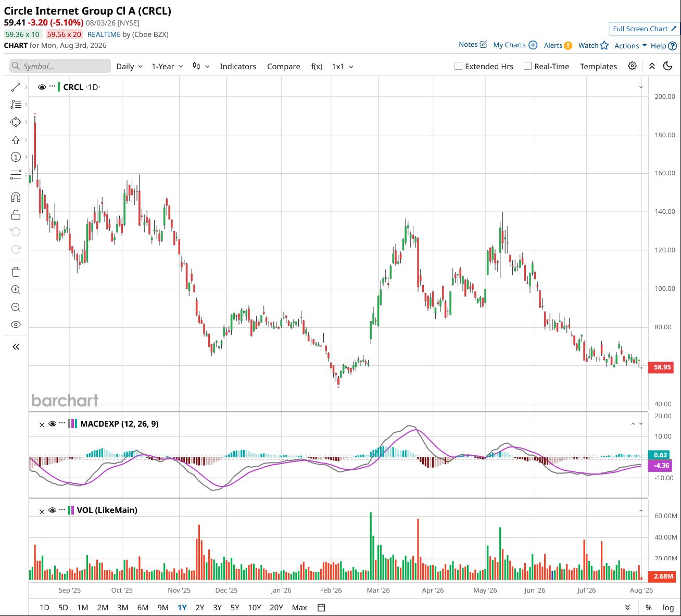Open the Templates menu

click(598, 67)
